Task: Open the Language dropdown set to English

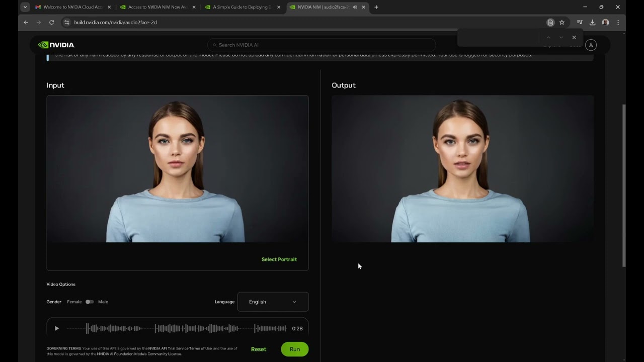Action: [273, 302]
